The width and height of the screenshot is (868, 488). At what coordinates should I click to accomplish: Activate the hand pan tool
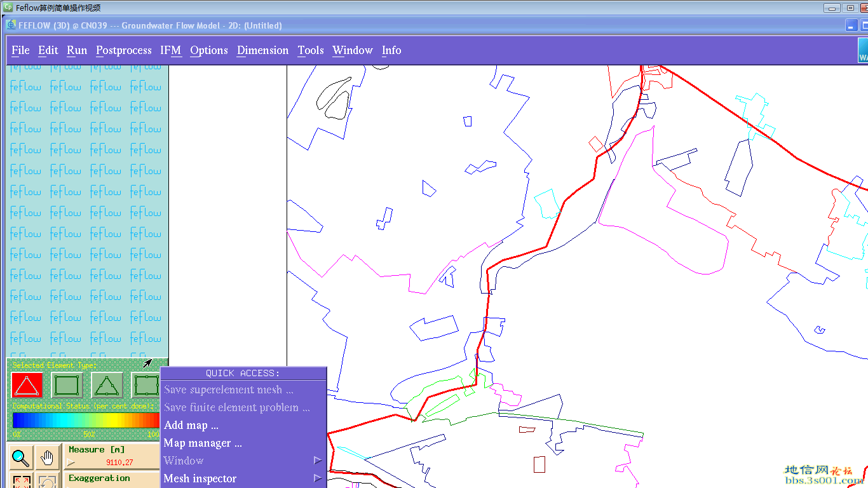[47, 457]
